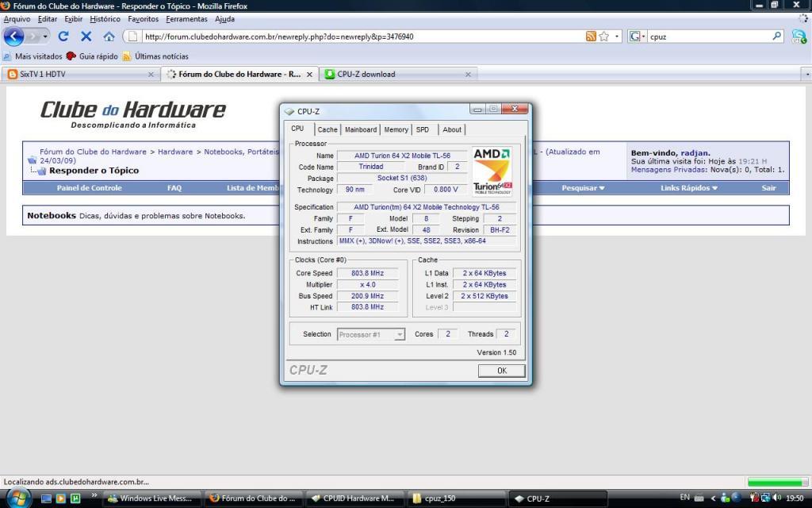
Task: Open Mensagens Privadas link
Action: pos(668,170)
